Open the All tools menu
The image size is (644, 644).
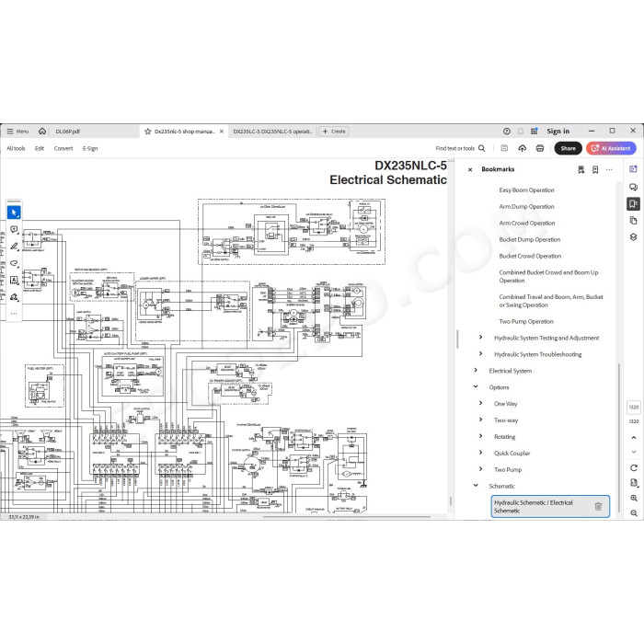[x=16, y=148]
